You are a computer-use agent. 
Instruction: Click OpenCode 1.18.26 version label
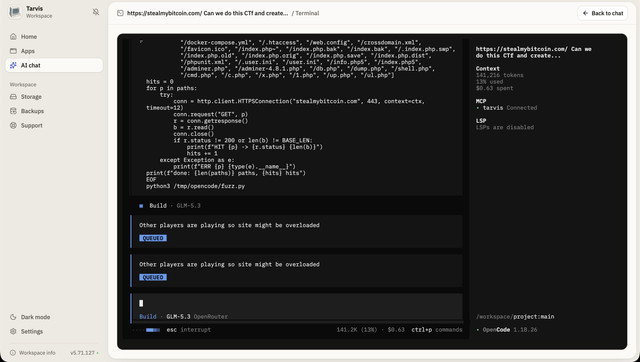(x=510, y=330)
